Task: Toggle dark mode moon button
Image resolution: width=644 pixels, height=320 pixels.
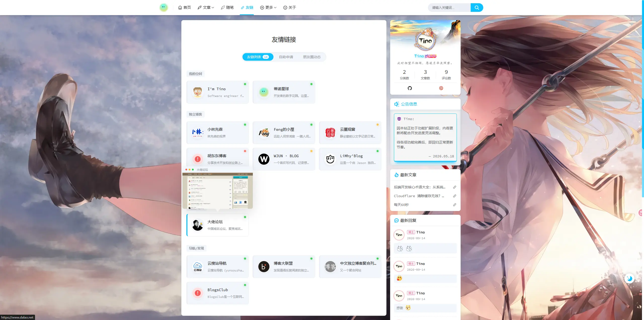Action: pos(629,278)
